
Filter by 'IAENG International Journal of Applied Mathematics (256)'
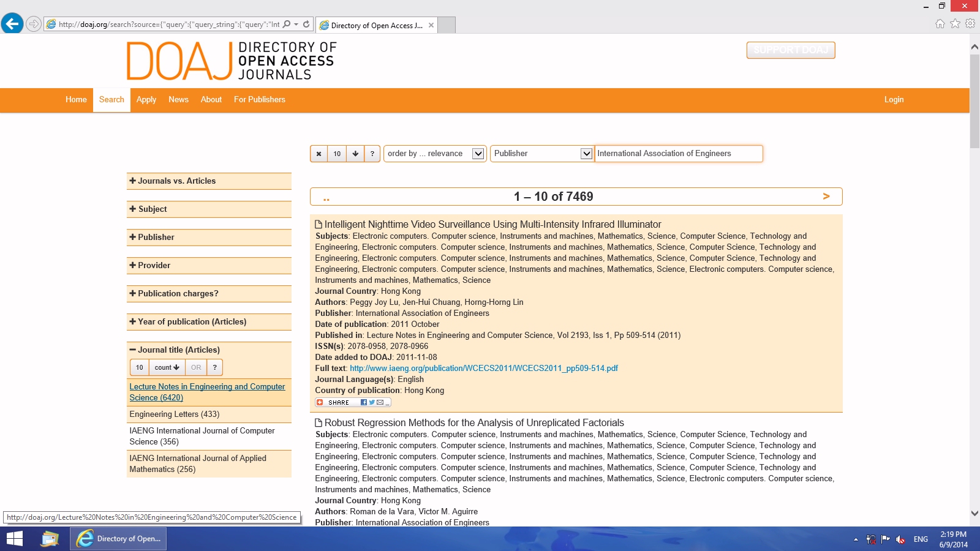(198, 464)
